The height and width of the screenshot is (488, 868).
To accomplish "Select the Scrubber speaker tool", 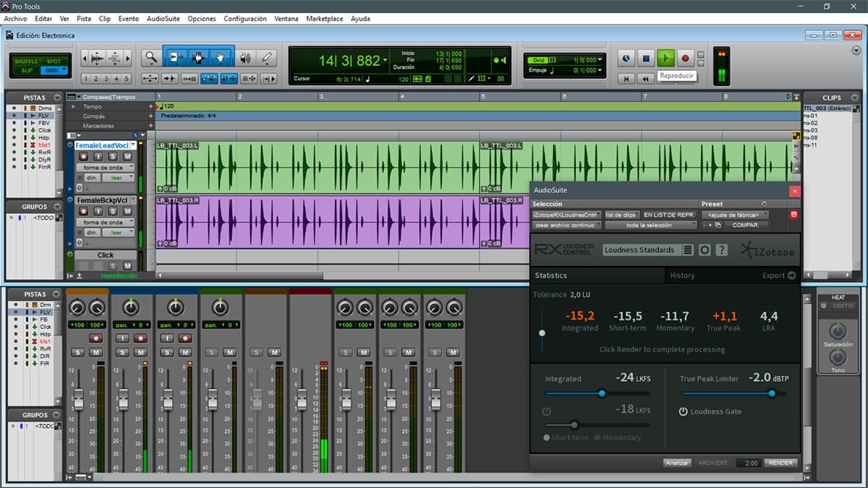I will pyautogui.click(x=246, y=58).
